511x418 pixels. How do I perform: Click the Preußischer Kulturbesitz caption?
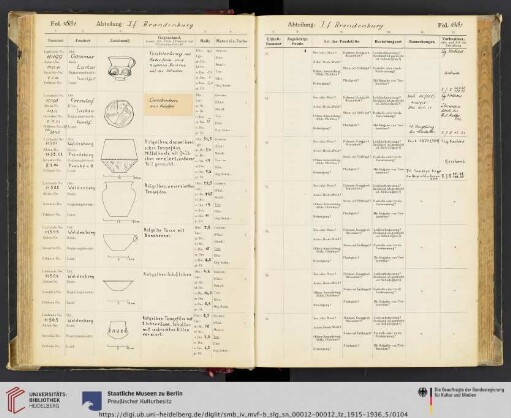139,401
